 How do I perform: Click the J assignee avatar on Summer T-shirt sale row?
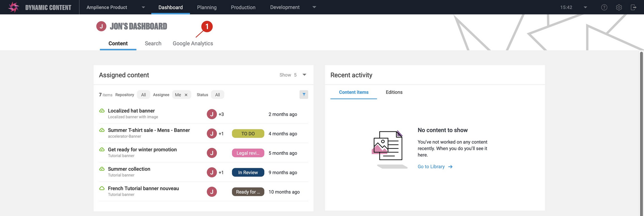coord(212,134)
